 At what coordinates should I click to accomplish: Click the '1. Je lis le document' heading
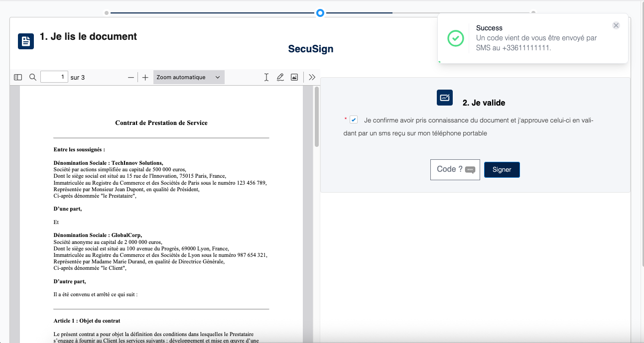point(88,36)
